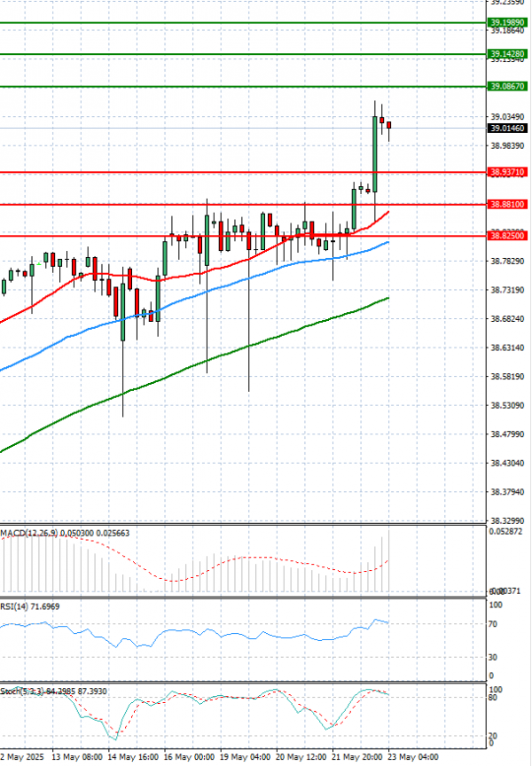Click the 38.47990 price axis value
The height and width of the screenshot is (766, 532).
tap(507, 434)
